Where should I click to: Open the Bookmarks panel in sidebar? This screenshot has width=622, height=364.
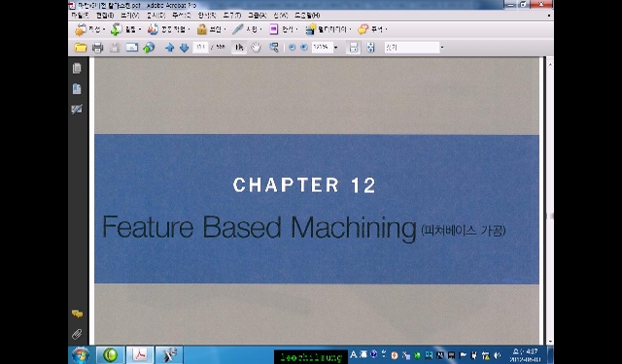[77, 88]
